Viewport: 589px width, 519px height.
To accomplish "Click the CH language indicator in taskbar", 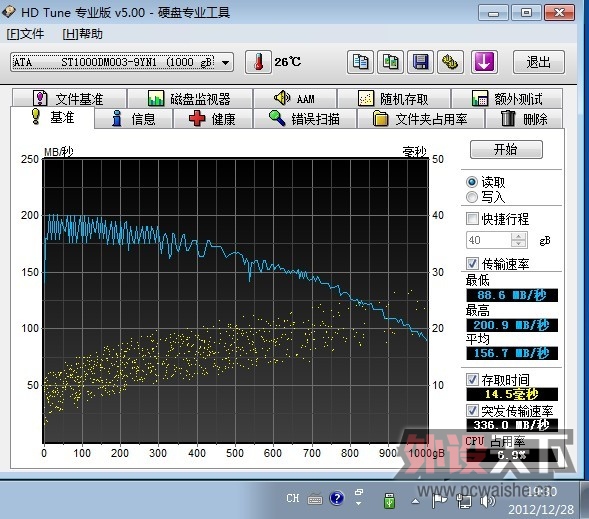I will [x=293, y=498].
